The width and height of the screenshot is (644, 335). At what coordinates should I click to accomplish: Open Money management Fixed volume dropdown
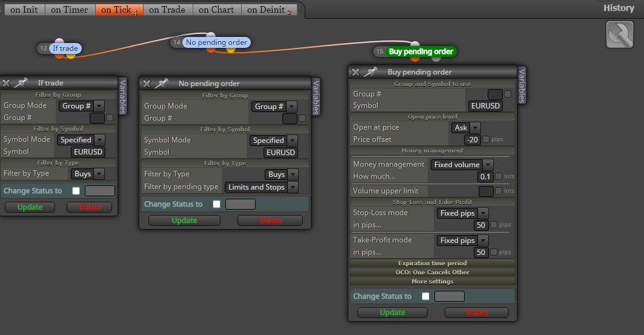[462, 165]
